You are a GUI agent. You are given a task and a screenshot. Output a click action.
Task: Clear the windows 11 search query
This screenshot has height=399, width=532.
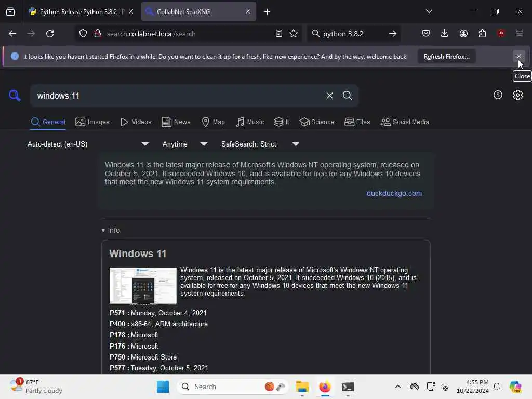click(x=329, y=96)
